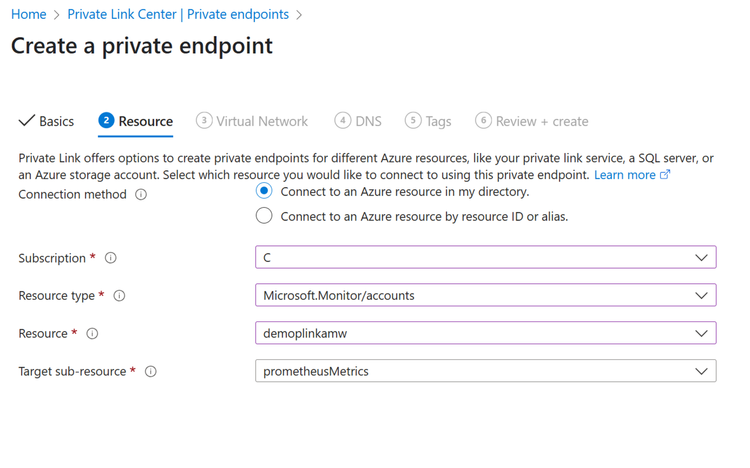Expand the Resource type dropdown
This screenshot has height=468, width=750.
click(485, 296)
